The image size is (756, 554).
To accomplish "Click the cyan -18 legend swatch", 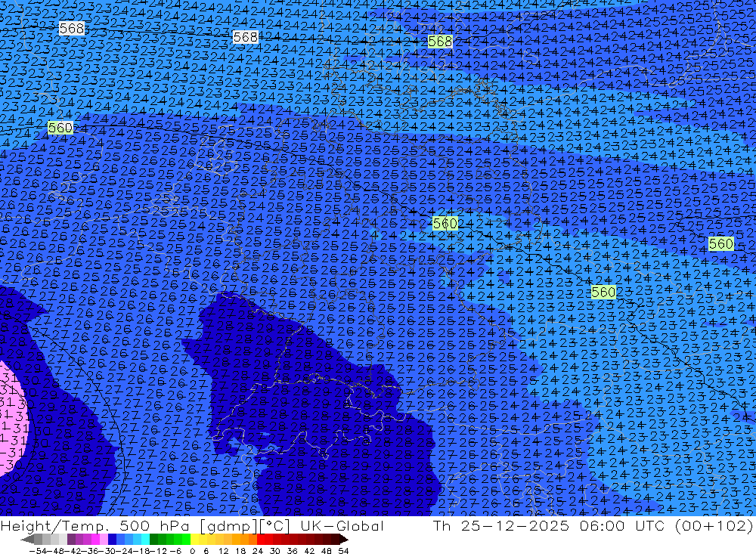I will coord(145,540).
